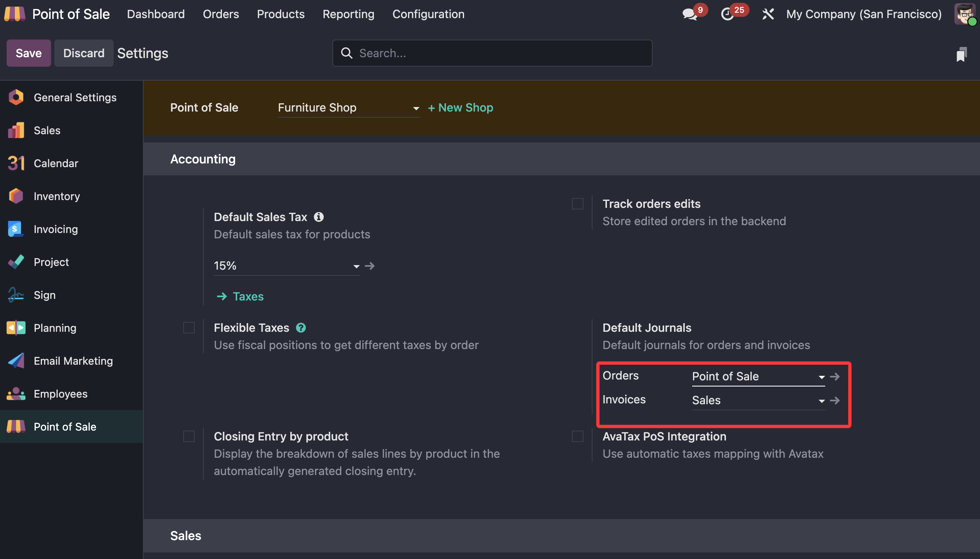Select the Invoicing icon in the sidebar
Image resolution: width=980 pixels, height=559 pixels.
tap(16, 229)
